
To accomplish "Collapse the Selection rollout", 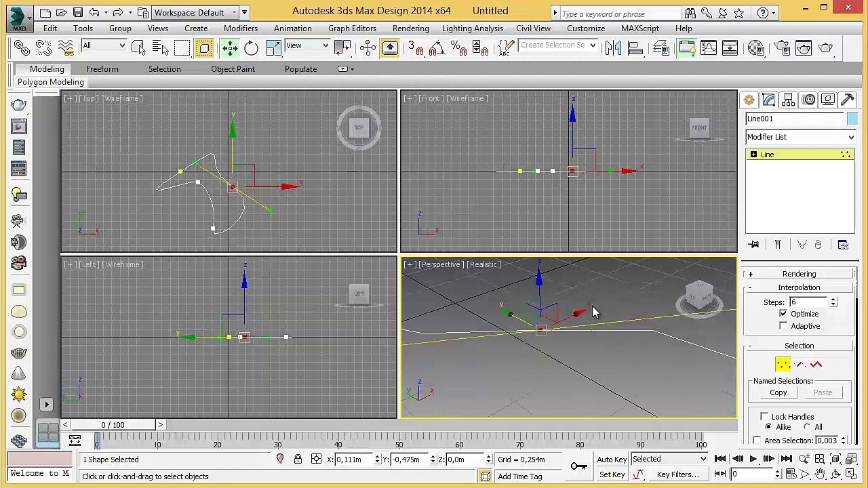I will [x=800, y=346].
